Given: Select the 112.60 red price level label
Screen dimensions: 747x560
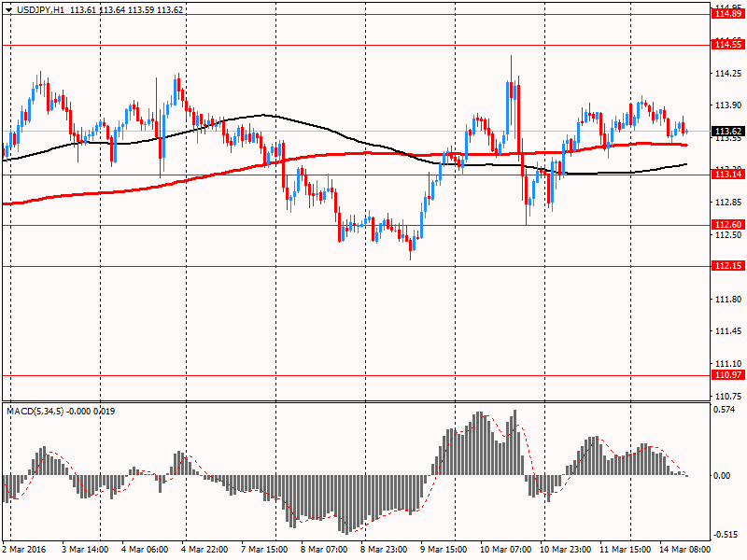Looking at the screenshot, I should (x=728, y=225).
